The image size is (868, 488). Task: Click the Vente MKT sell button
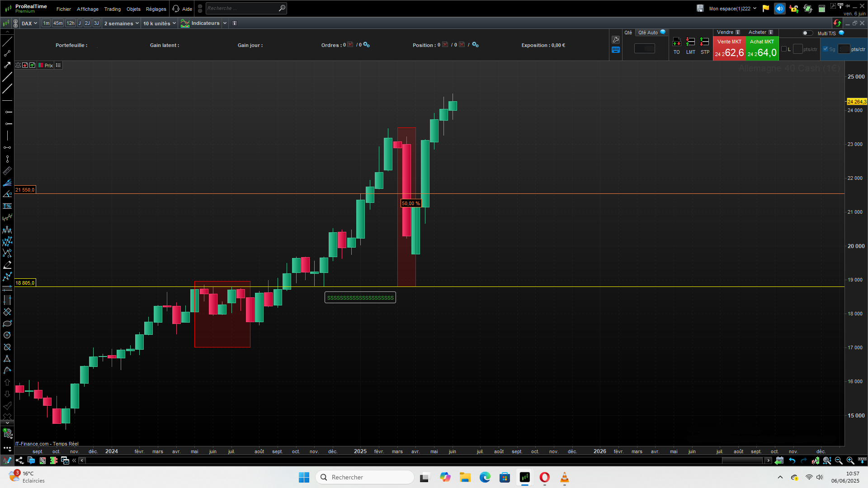729,49
